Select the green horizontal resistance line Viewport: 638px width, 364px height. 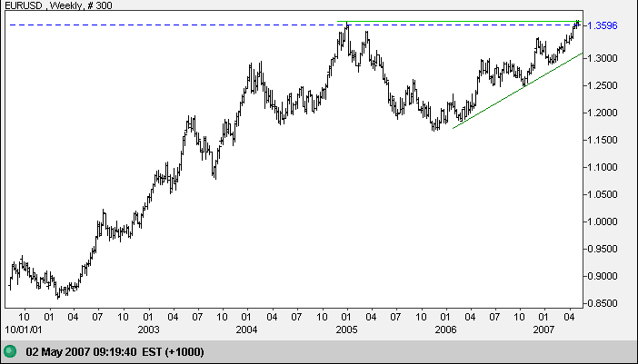coord(459,21)
